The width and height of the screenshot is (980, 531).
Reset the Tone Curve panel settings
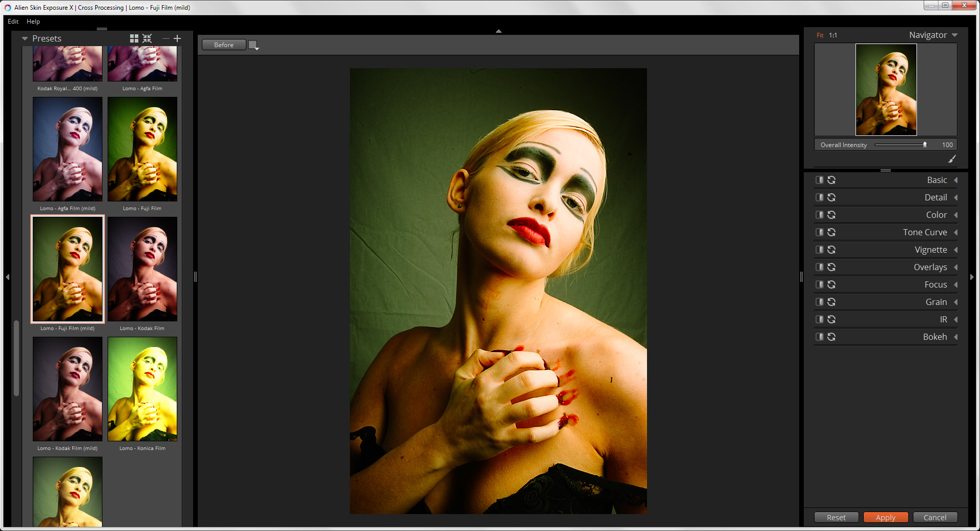(831, 232)
